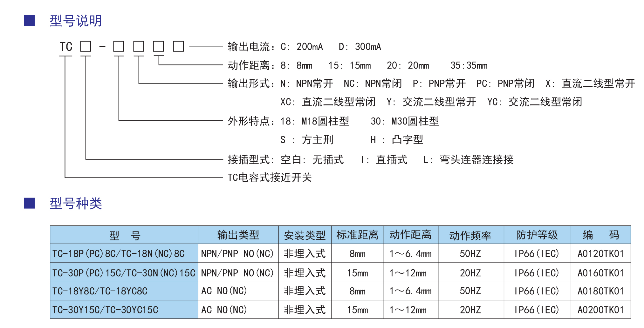The width and height of the screenshot is (644, 328).
Task: Click the TC电容式接近开关 description
Action: [x=270, y=177]
